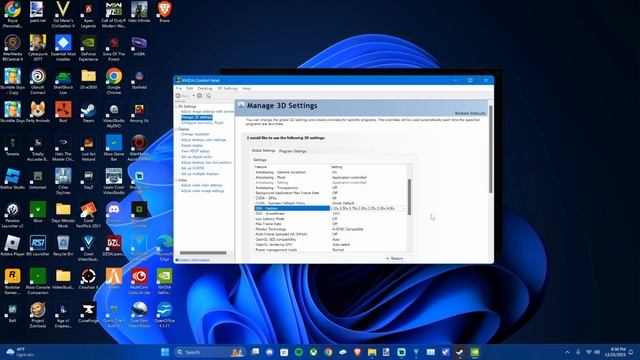Open the Google Chrome desktop shortcut
Screen dimensions: 640x360
(x=113, y=82)
